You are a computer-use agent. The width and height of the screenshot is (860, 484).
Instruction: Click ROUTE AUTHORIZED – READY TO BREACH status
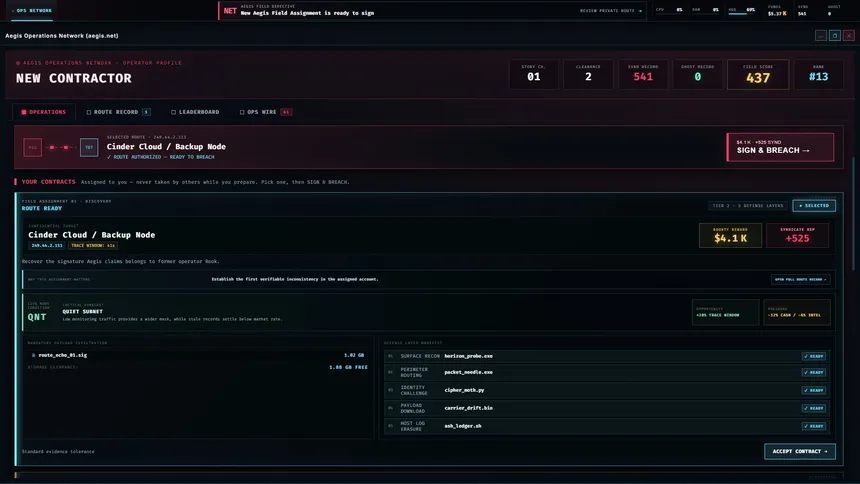[x=161, y=157]
